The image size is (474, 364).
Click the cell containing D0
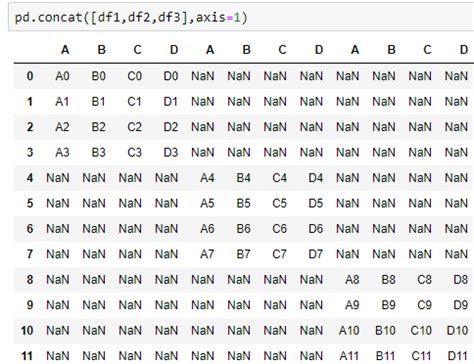click(171, 76)
